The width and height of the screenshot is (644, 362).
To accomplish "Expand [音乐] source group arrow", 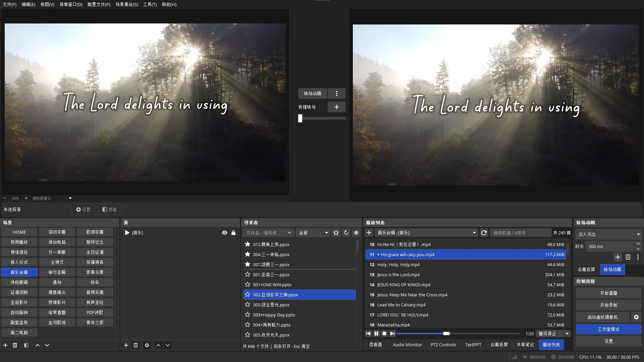I will [x=127, y=233].
